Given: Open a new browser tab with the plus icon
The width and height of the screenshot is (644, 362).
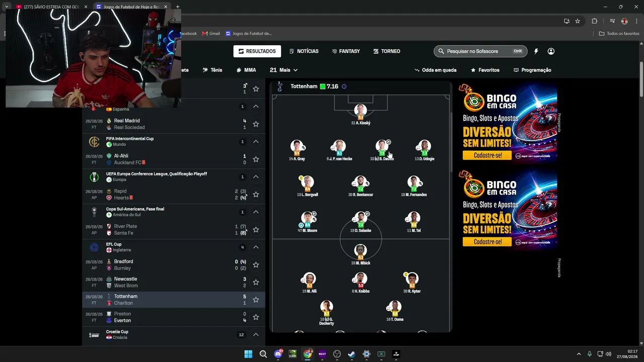Looking at the screenshot, I should pos(178,7).
